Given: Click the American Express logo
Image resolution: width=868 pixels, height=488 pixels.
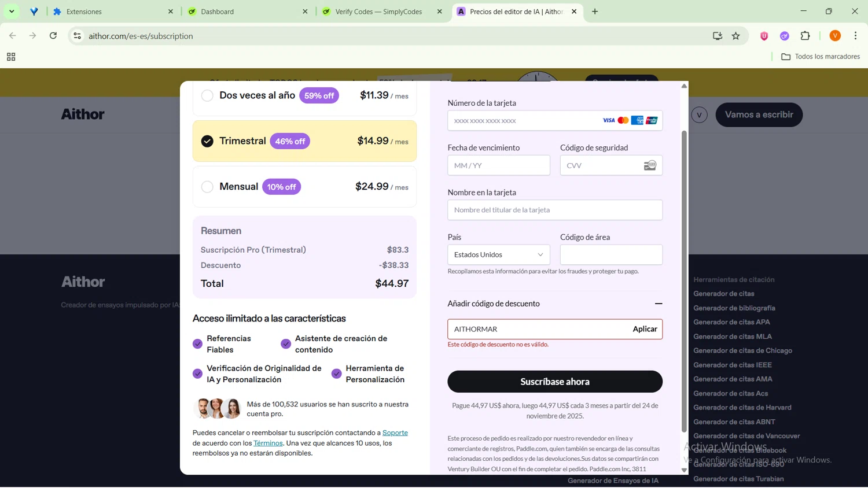Looking at the screenshot, I should (x=638, y=120).
